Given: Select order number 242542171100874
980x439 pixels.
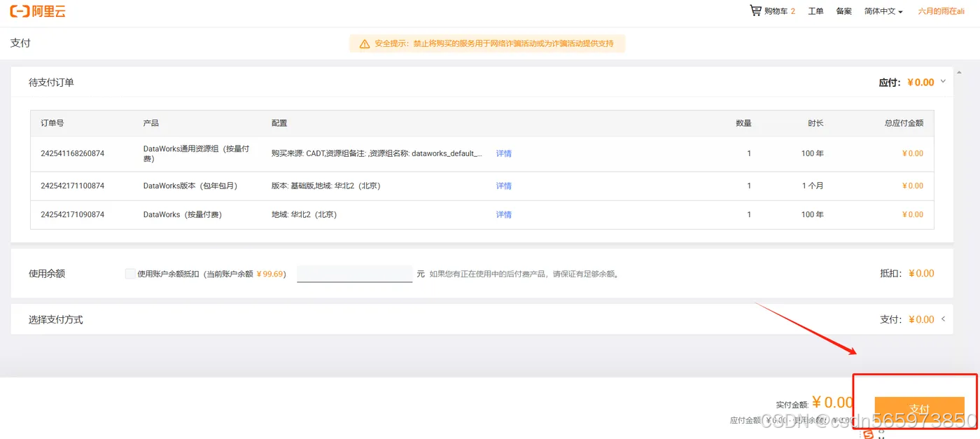Looking at the screenshot, I should coord(73,186).
